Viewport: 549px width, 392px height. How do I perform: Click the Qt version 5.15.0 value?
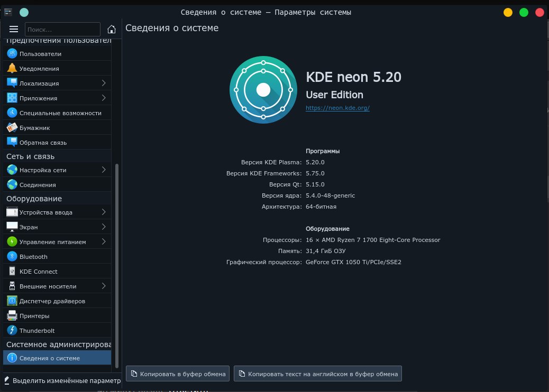coord(315,184)
